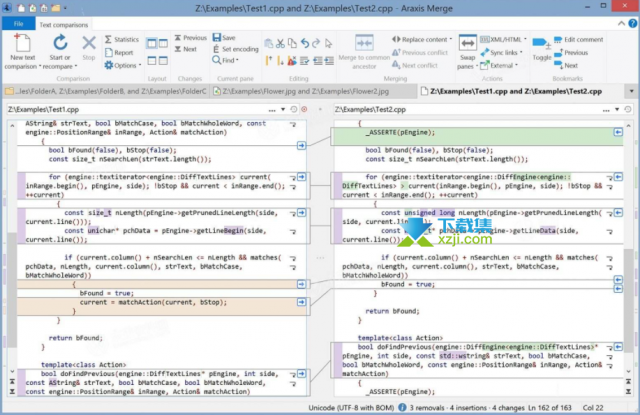The width and height of the screenshot is (640, 415).
Task: Open the Replace content dropdown
Action: pos(422,39)
